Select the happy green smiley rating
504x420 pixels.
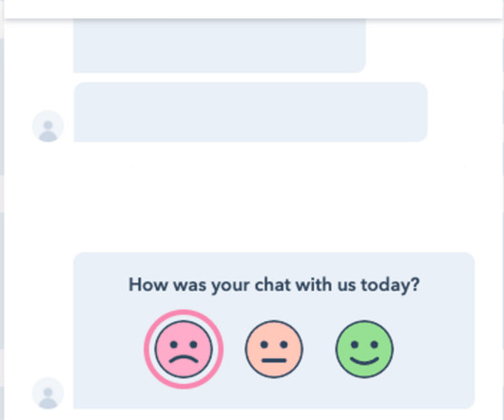tap(364, 349)
